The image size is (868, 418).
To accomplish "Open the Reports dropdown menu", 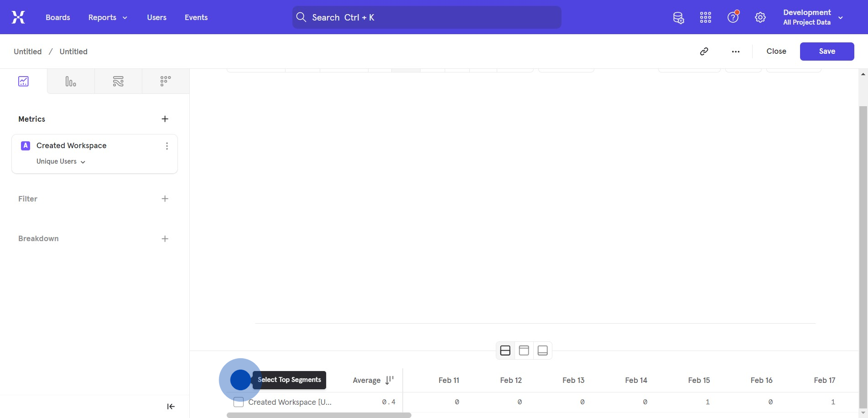I will pos(108,17).
